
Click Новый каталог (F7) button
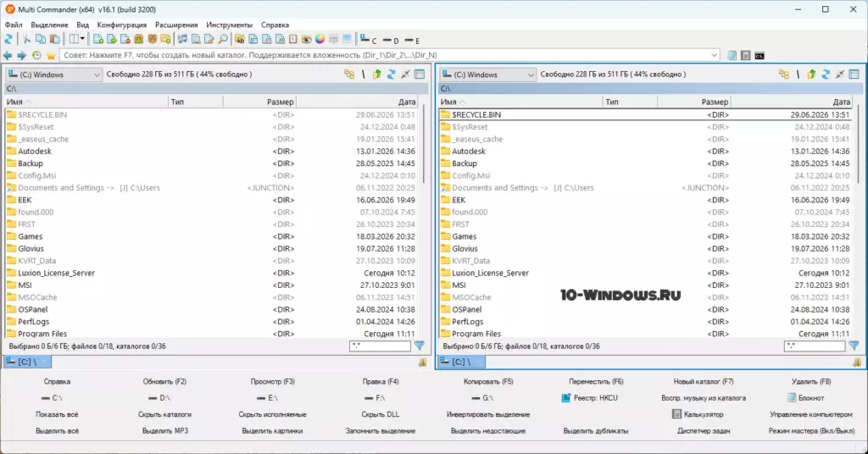703,381
